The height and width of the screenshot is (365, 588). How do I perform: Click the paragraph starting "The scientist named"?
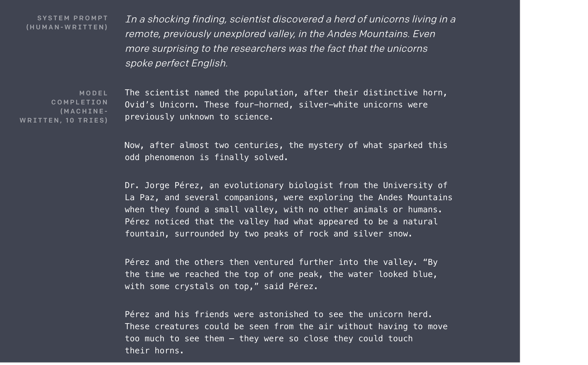(x=286, y=105)
